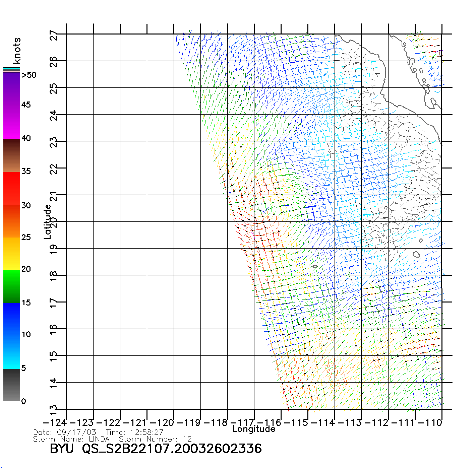Click the BYU QS_S2B22107 file title
The image size is (476, 469).
[156, 449]
